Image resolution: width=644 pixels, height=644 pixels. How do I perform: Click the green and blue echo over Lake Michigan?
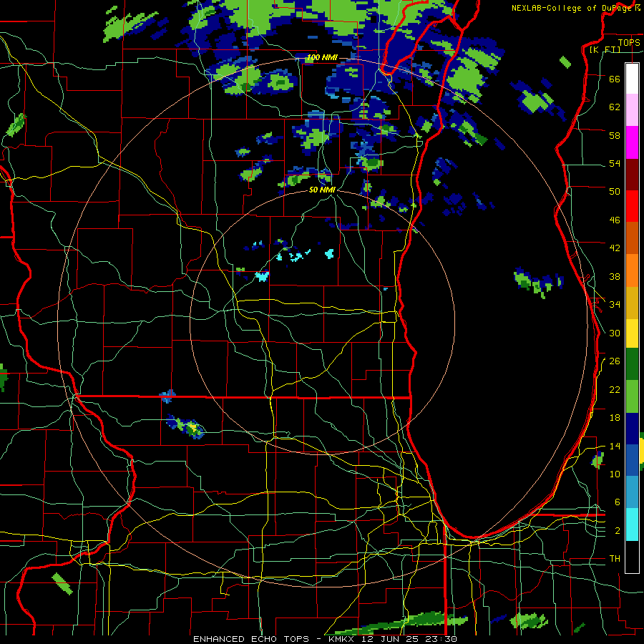pos(538,282)
